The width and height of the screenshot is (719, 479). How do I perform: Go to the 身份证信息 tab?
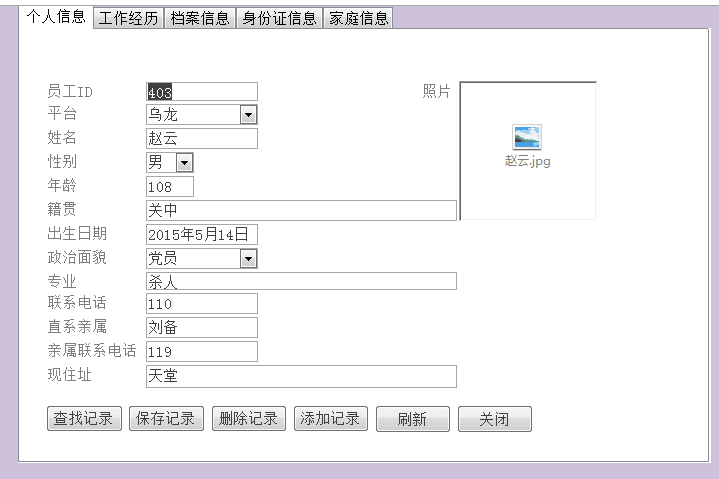[x=279, y=18]
